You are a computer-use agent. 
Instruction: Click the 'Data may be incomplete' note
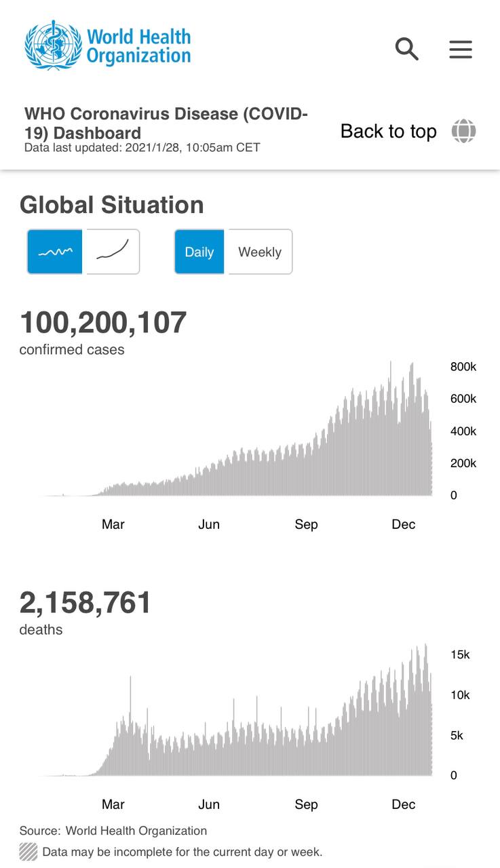pos(182,852)
